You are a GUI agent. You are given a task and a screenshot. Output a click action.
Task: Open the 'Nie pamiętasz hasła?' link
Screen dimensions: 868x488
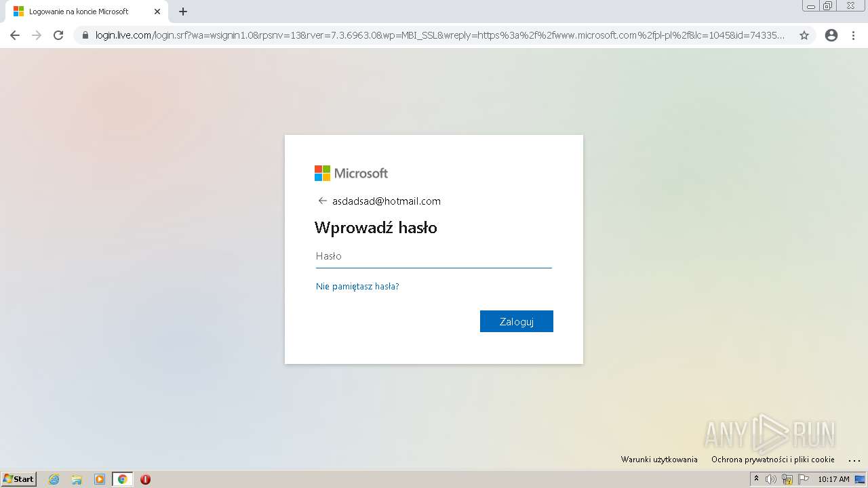click(x=357, y=286)
